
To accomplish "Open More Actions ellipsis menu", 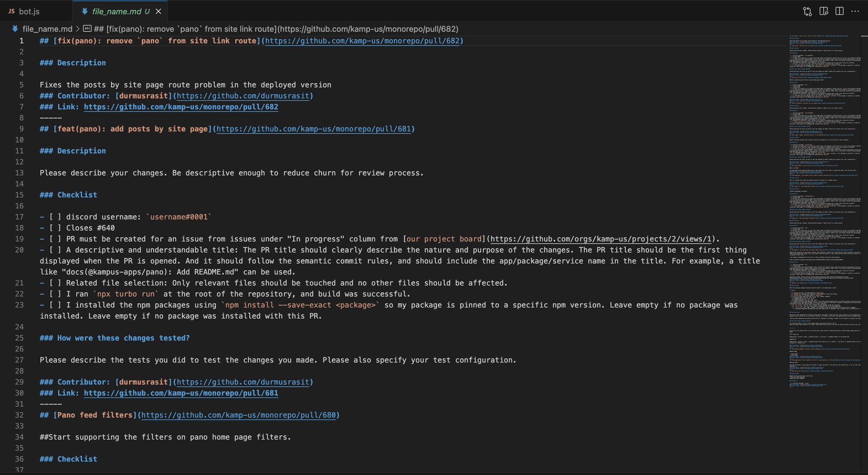I will [x=855, y=11].
